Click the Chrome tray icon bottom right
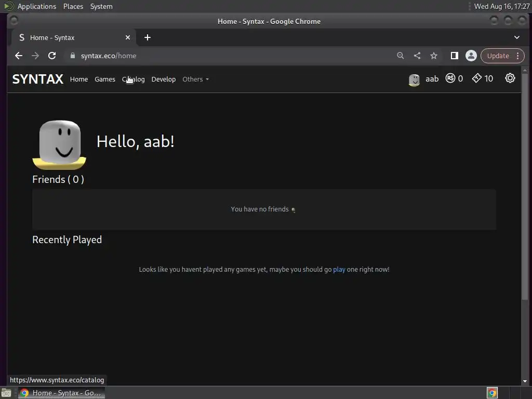 (x=492, y=393)
